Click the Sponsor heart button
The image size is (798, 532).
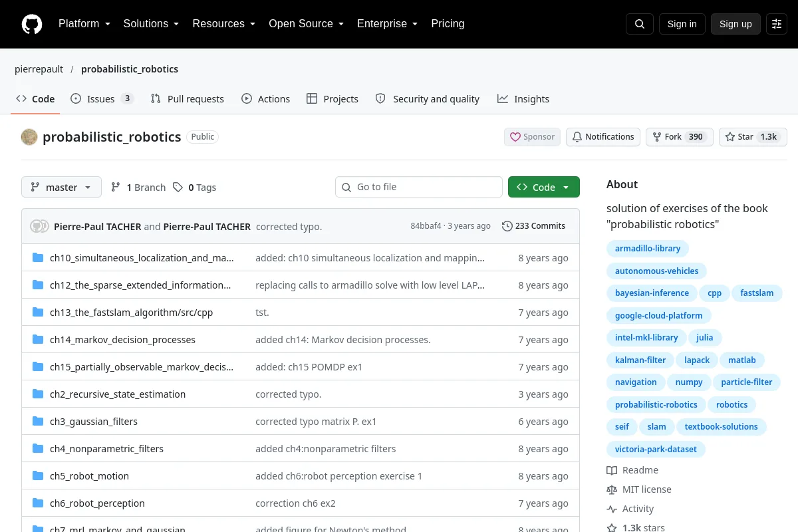point(532,137)
